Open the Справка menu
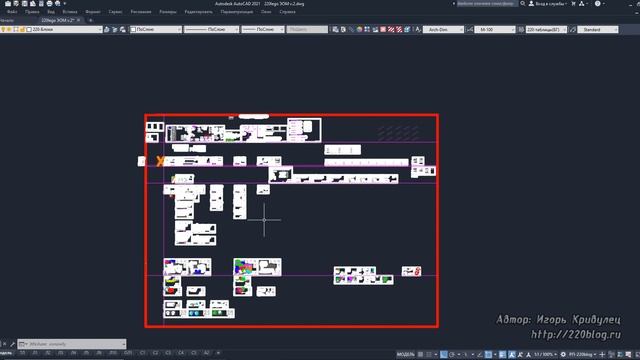The width and height of the screenshot is (640, 360). click(x=288, y=12)
